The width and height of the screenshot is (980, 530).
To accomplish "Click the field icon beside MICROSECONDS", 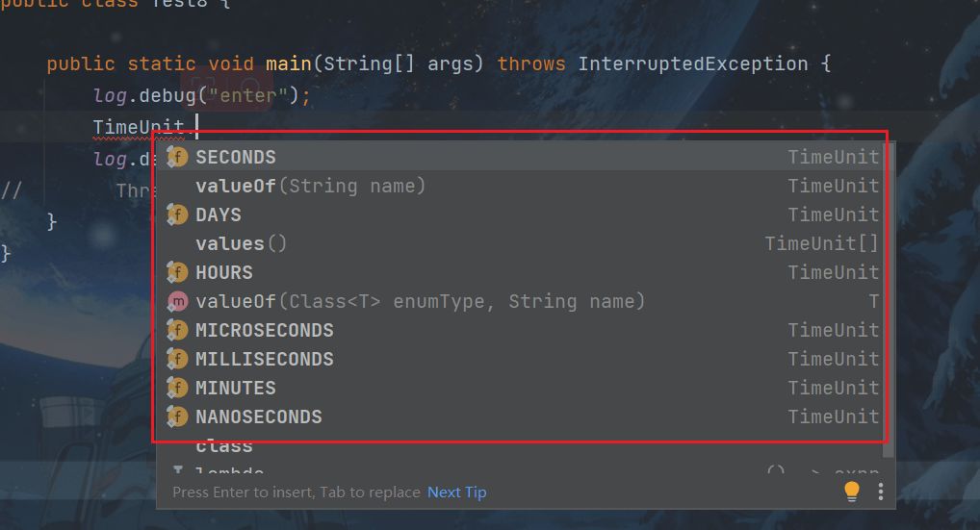I will coord(177,330).
